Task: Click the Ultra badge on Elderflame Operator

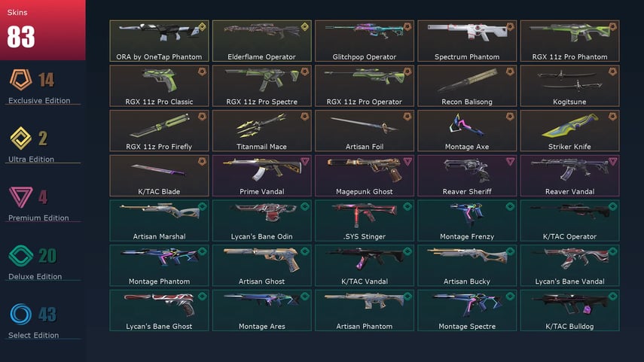Action: click(x=305, y=27)
